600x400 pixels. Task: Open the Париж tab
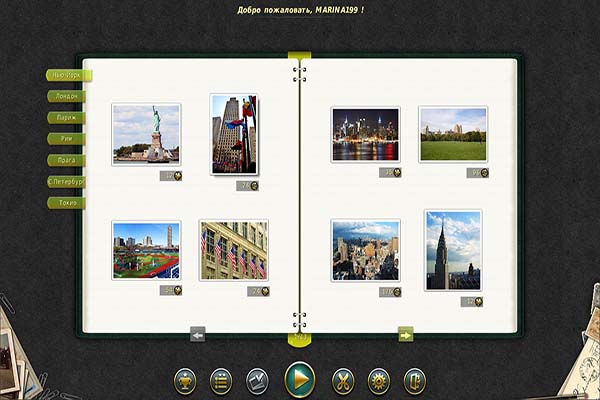pos(66,117)
